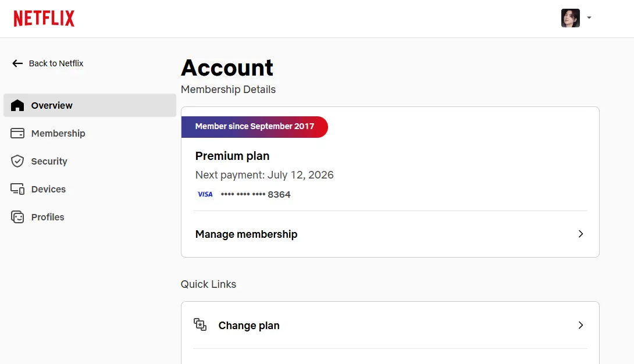The height and width of the screenshot is (364, 634).
Task: Click the Overview home icon
Action: click(17, 105)
